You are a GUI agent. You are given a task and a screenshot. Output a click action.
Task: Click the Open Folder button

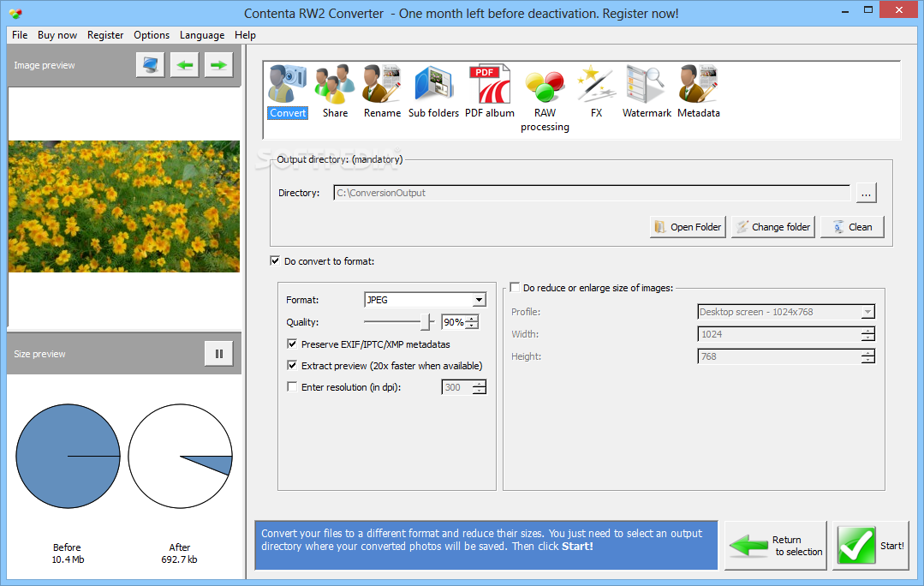pos(688,227)
